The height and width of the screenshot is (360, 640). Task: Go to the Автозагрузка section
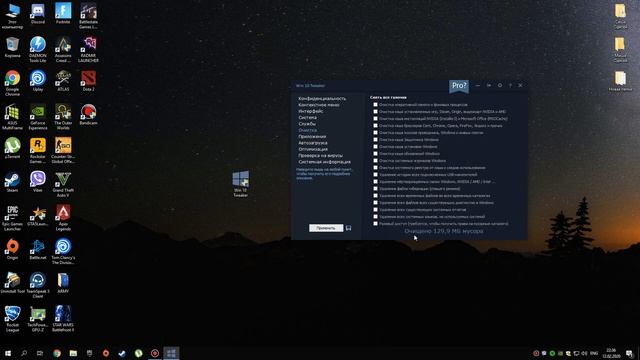(x=313, y=143)
